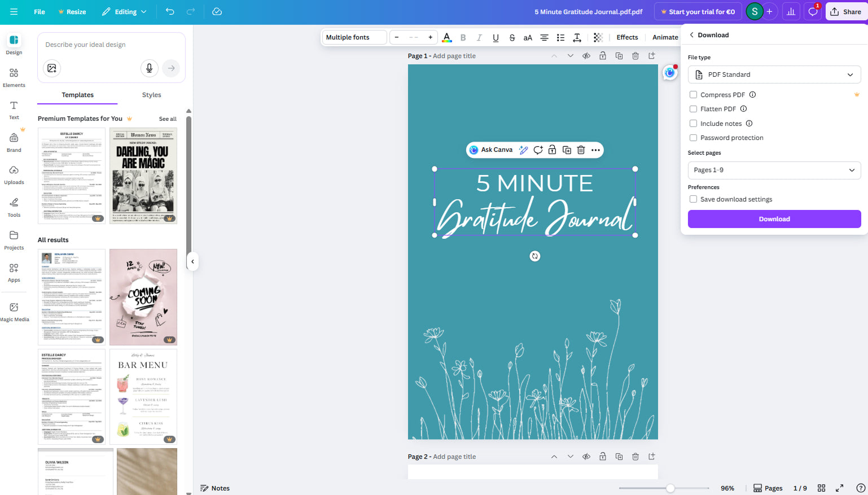Open the Elements panel in sidebar

pyautogui.click(x=14, y=77)
